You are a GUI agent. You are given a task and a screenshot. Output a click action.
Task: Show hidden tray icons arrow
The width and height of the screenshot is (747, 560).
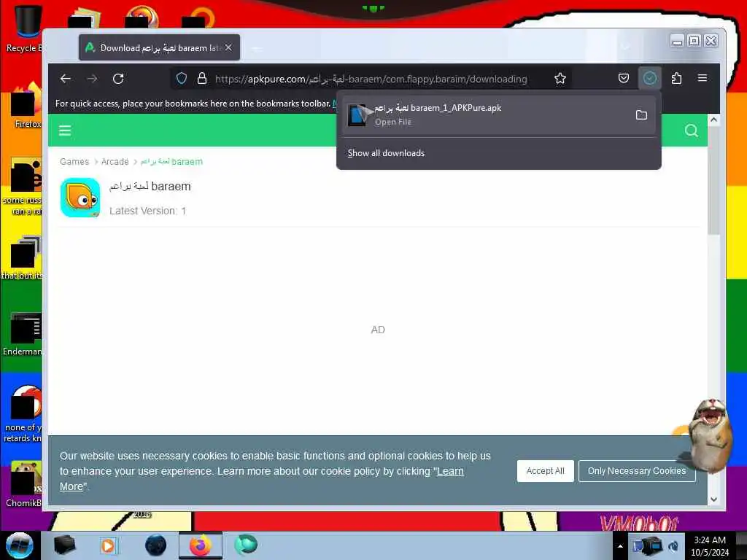point(620,546)
